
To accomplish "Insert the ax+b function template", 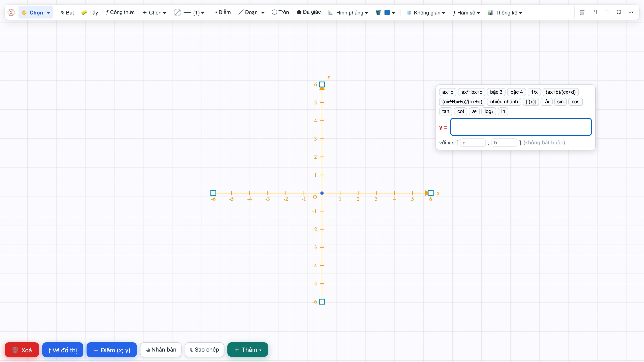I will click(x=448, y=92).
